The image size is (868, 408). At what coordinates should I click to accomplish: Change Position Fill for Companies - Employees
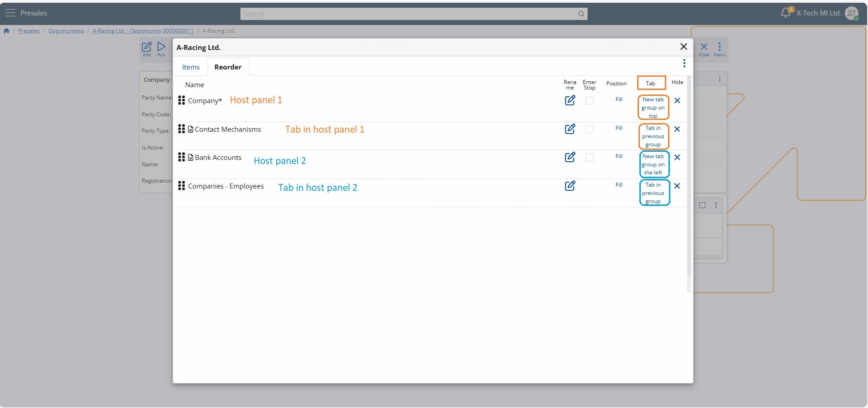pyautogui.click(x=619, y=185)
